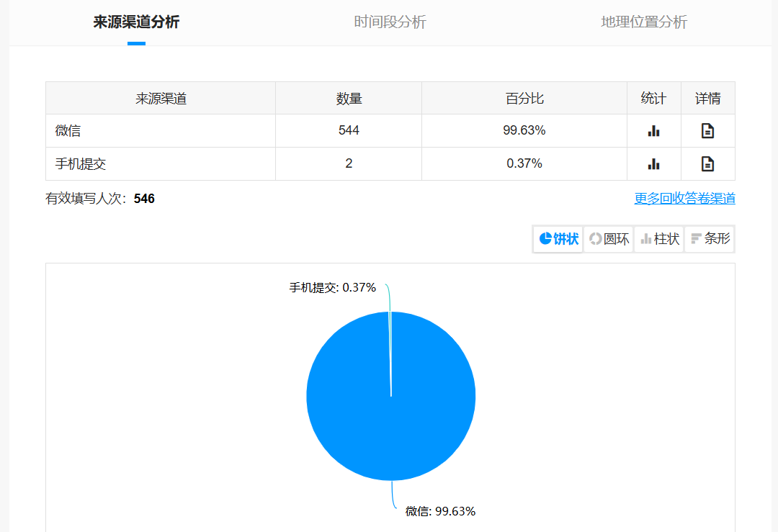Click the 手机提交: 0.37% chart label
The width and height of the screenshot is (778, 532).
333,287
